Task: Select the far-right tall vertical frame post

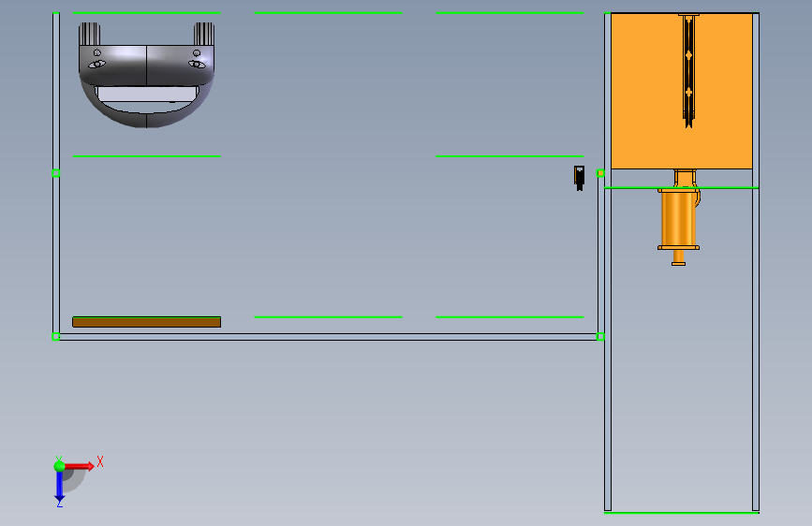Action: 756,262
